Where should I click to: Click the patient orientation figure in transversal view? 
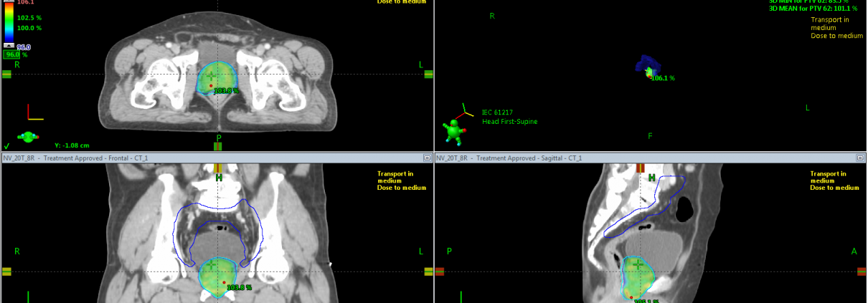(x=28, y=136)
